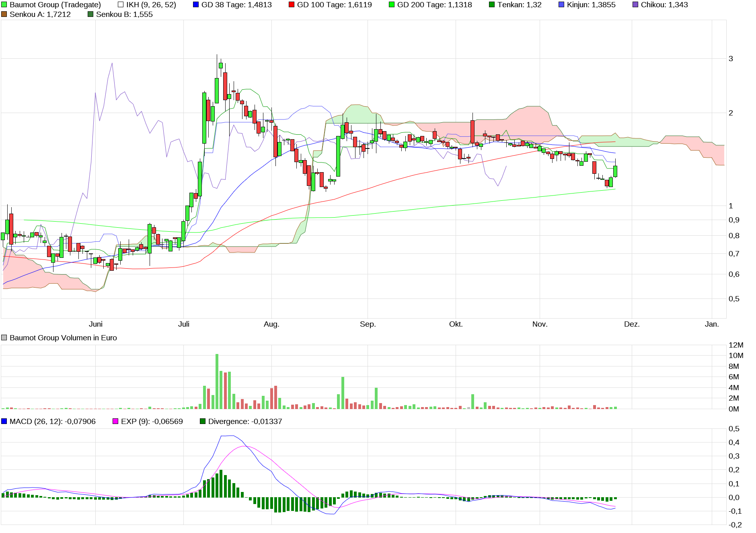Screen dimensions: 756x533
Task: Click the brown Senkou A swatch
Action: [4, 14]
